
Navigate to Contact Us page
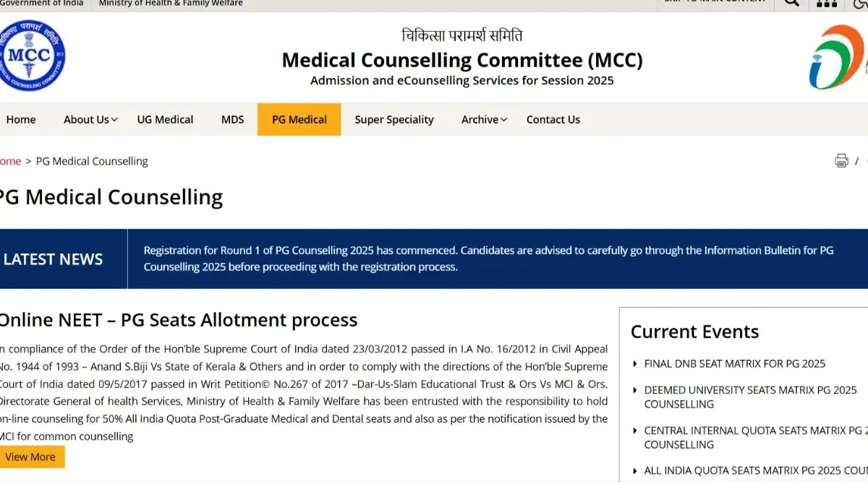click(553, 120)
